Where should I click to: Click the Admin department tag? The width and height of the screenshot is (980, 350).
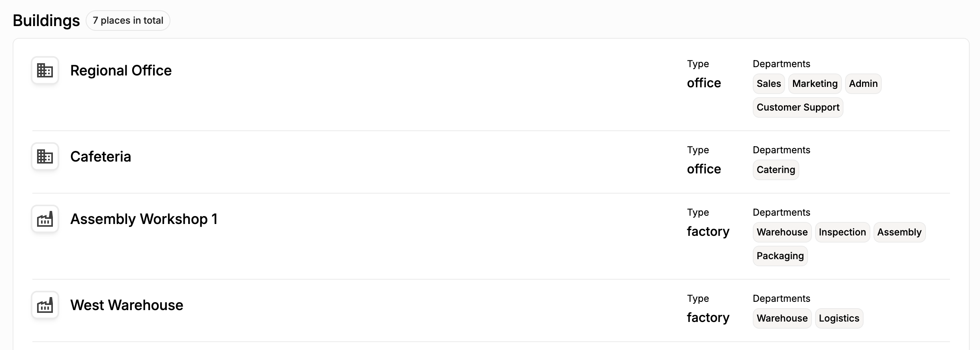pos(863,84)
